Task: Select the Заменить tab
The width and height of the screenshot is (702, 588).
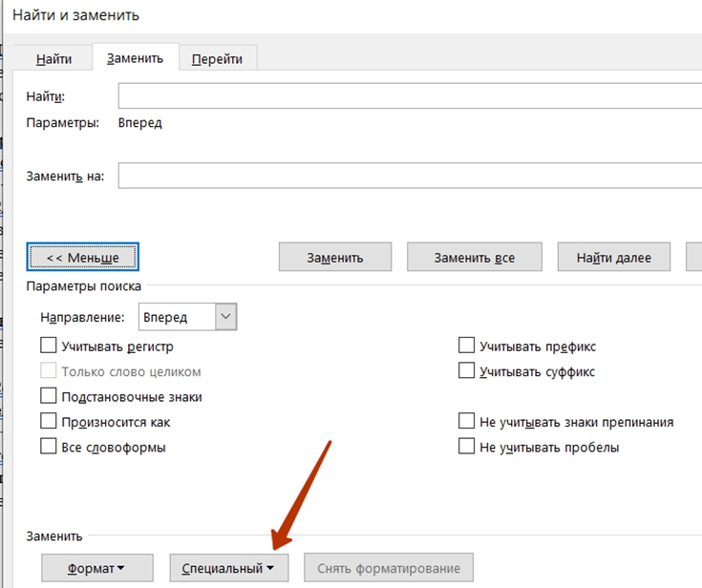Action: point(136,57)
